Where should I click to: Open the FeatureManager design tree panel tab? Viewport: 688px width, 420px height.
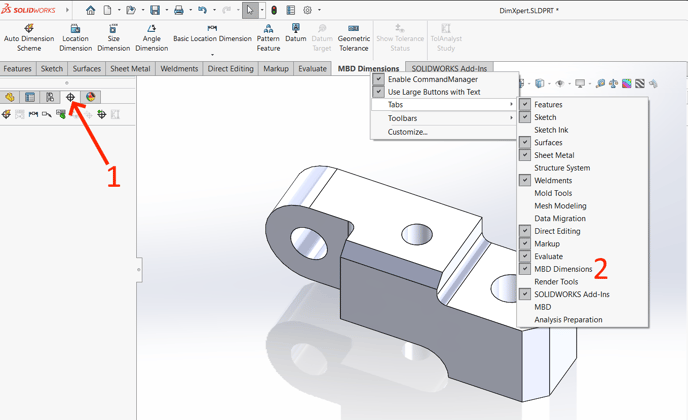10,97
